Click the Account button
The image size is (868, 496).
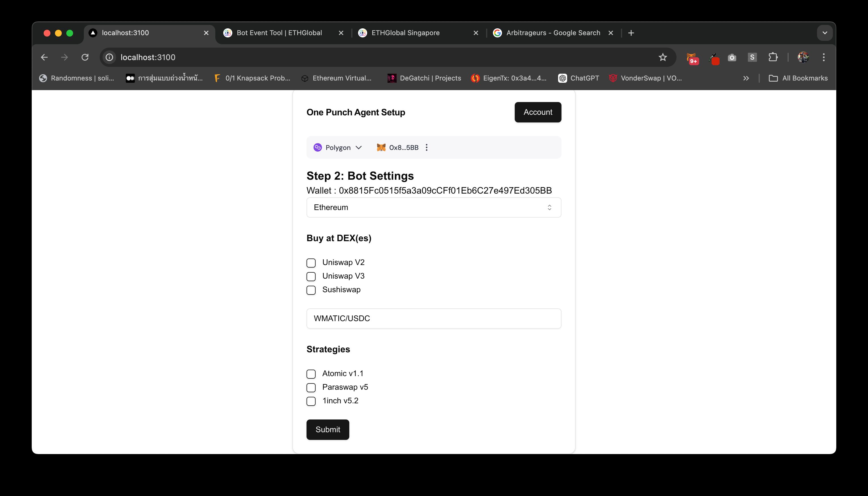(538, 112)
